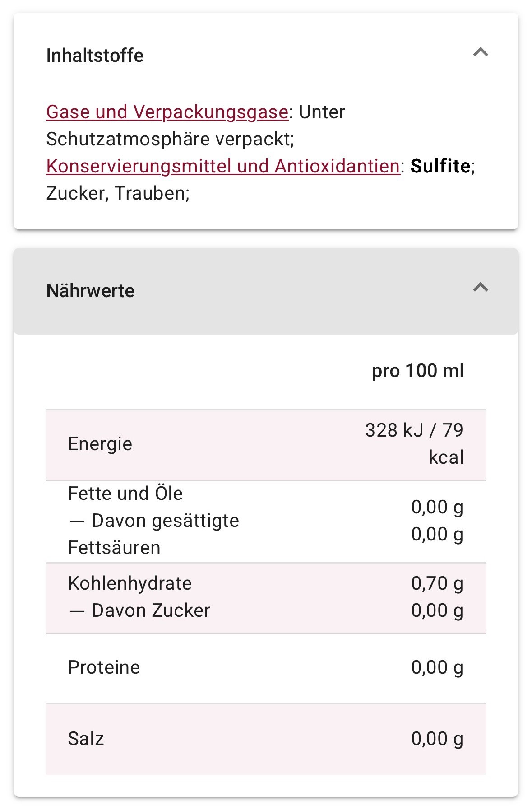Select the Kohlenhydrate row label
The height and width of the screenshot is (806, 532).
point(130,583)
